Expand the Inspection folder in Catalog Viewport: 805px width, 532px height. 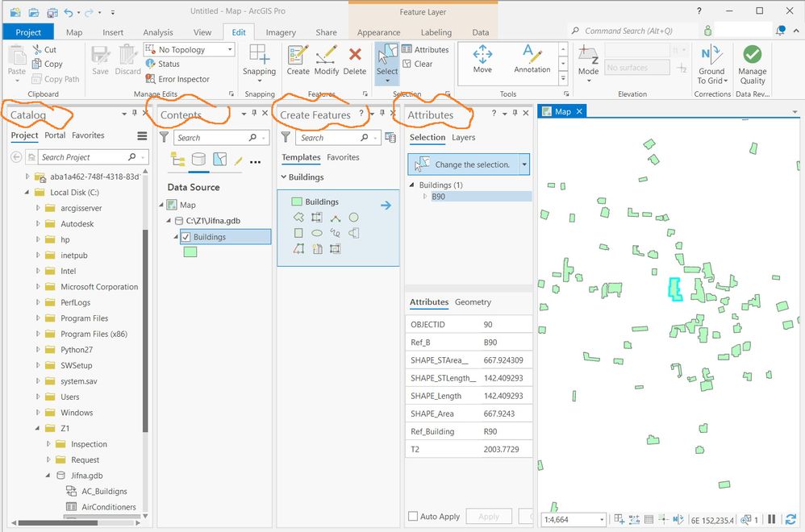pyautogui.click(x=48, y=444)
